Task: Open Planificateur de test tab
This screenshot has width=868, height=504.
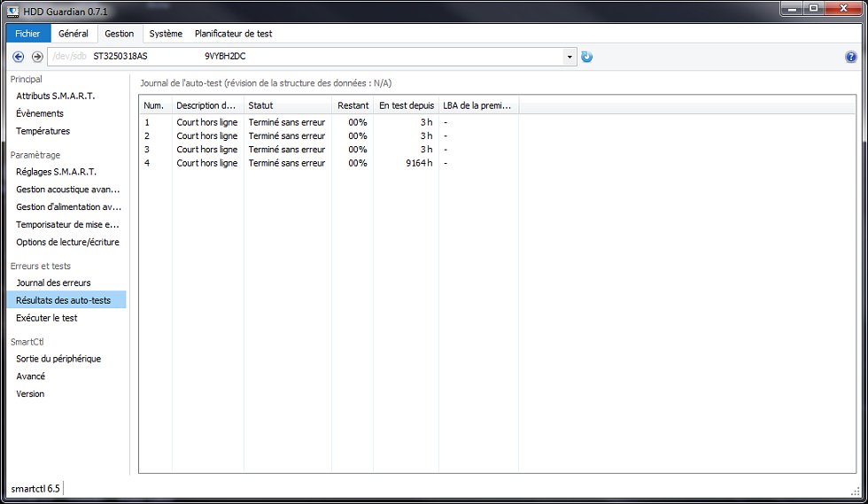Action: [x=233, y=34]
